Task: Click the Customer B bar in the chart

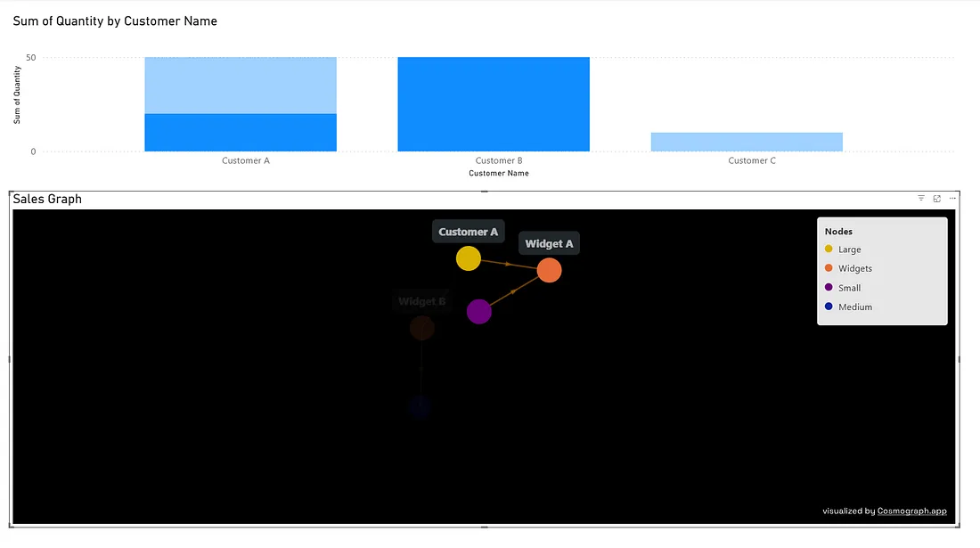Action: point(494,104)
